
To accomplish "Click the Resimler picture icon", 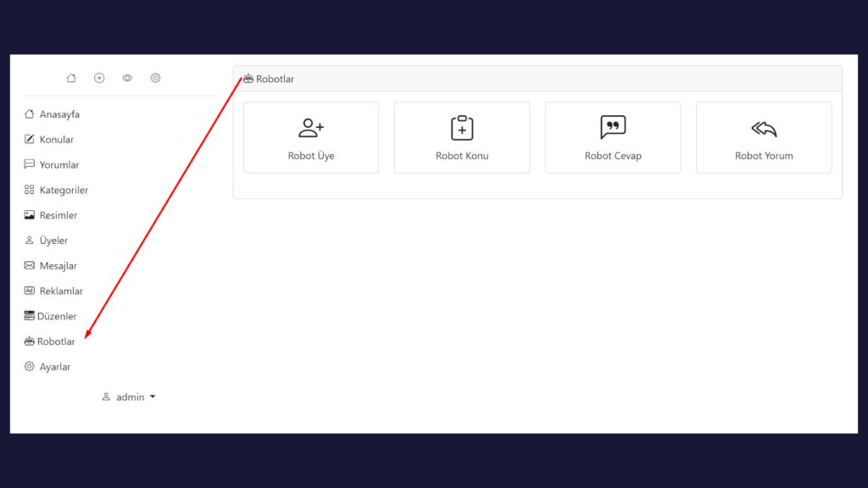I will click(30, 214).
